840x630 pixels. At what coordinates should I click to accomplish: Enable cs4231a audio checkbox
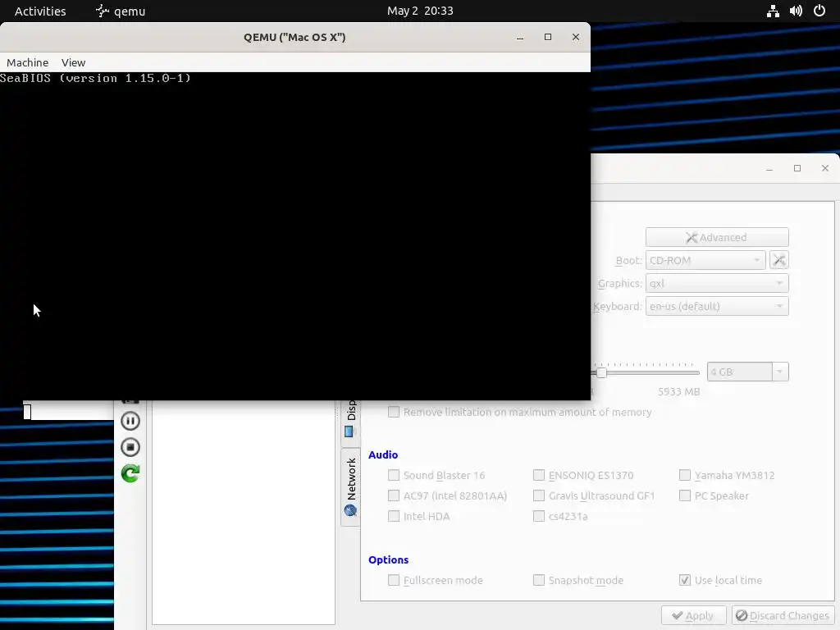tap(539, 516)
